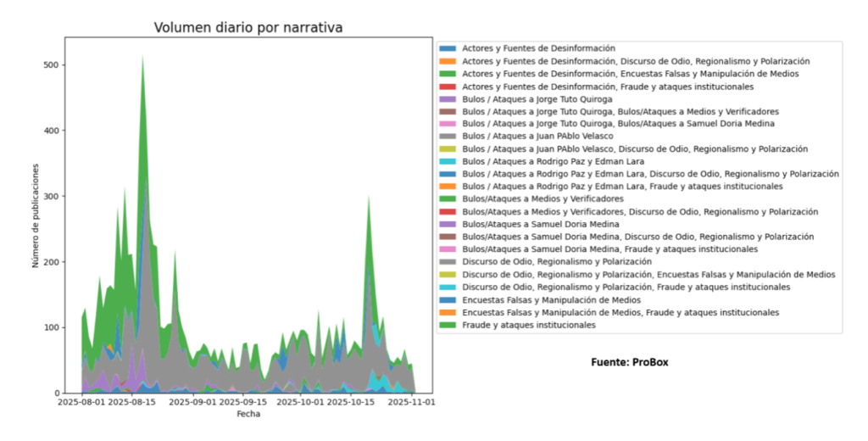Click the swatch for 'Encuestas Falsas y Manipulación de Medios'

(449, 300)
